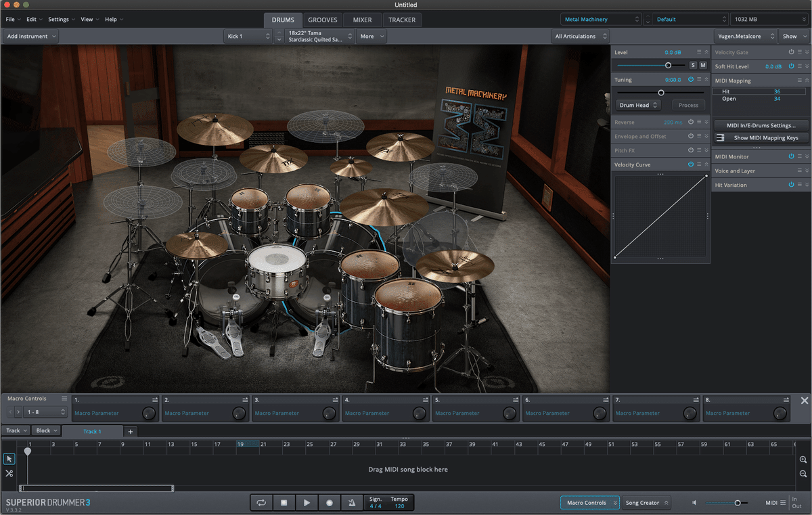Open MIDI In/E-Drums Settings
Viewport: 812px width, 515px height.
point(761,125)
